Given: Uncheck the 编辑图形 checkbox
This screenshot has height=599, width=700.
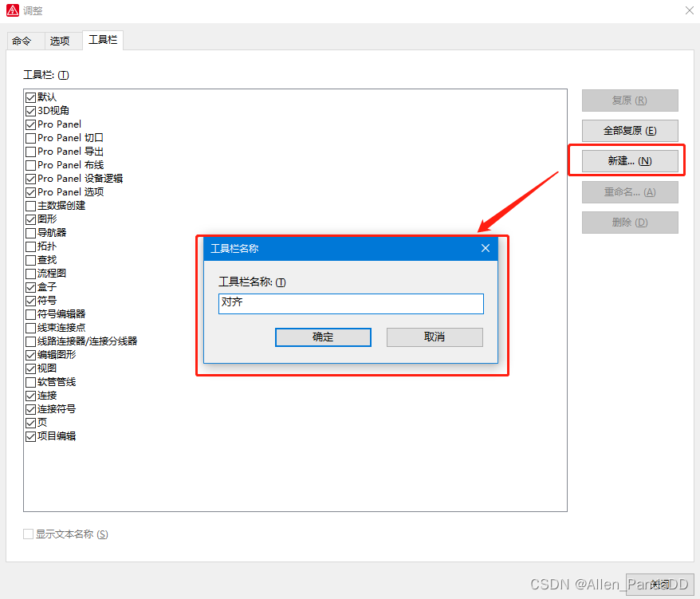Looking at the screenshot, I should click(x=31, y=355).
